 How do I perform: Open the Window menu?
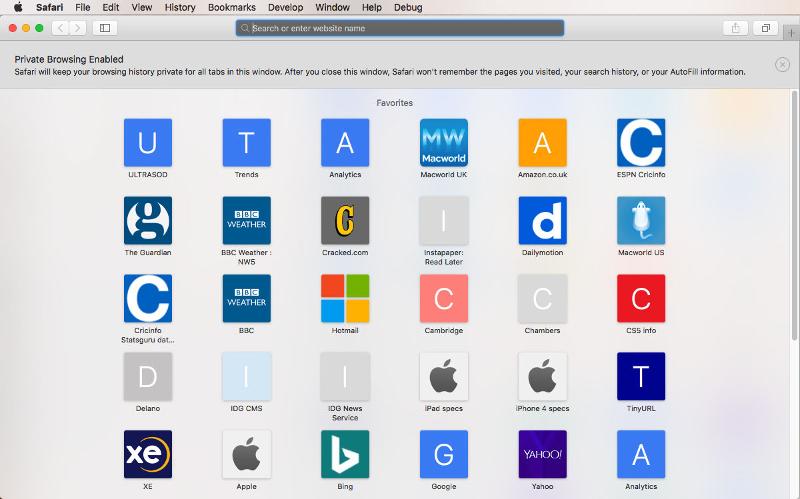[x=332, y=7]
